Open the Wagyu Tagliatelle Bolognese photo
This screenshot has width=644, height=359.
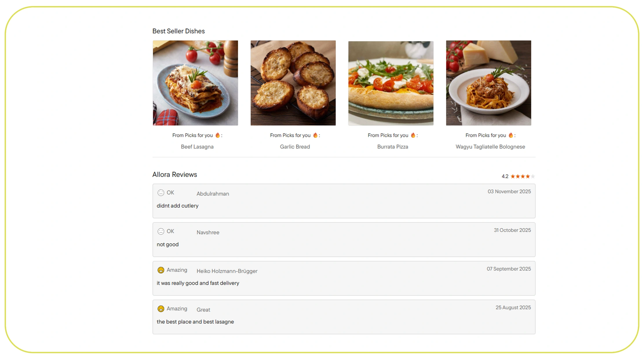[x=488, y=83]
